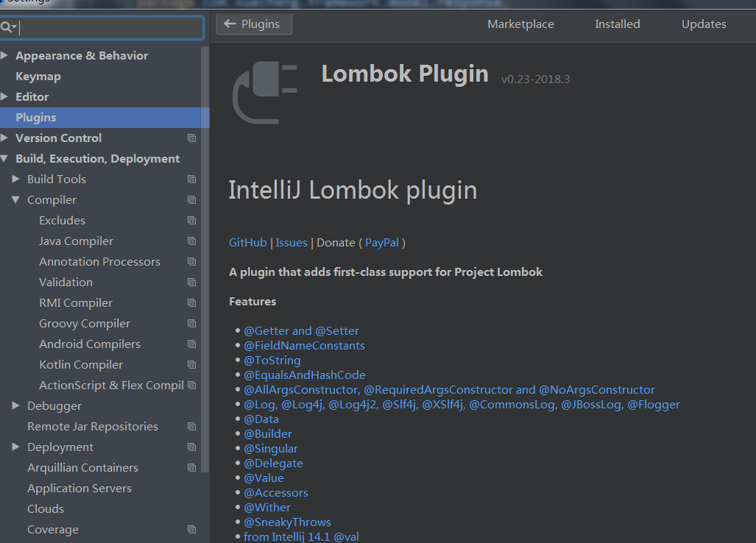Select Keymap in settings tree
Image resolution: width=756 pixels, height=543 pixels.
pyautogui.click(x=38, y=76)
